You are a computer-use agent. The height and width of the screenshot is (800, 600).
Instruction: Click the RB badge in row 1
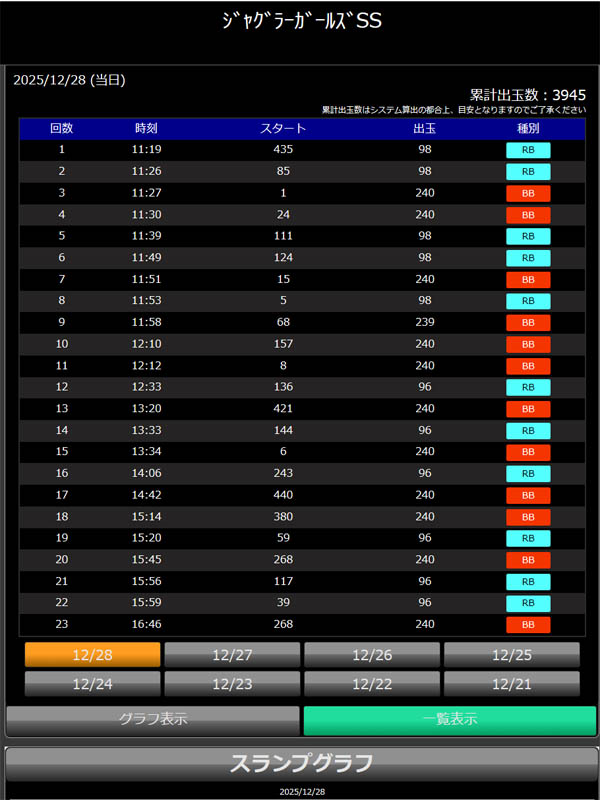(528, 150)
